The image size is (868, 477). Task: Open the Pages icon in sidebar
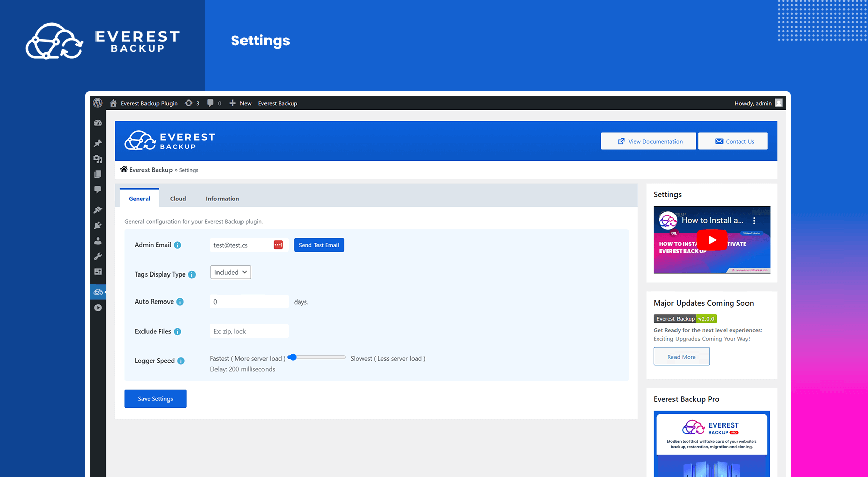98,174
